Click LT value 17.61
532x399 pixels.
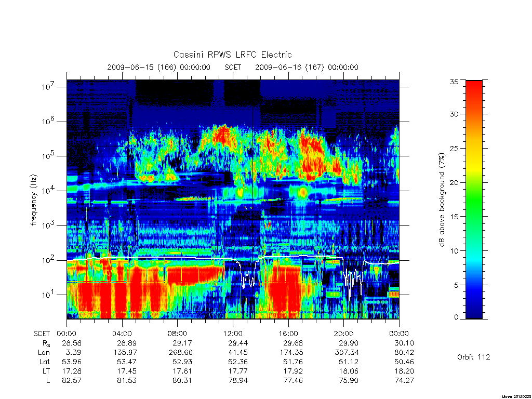[182, 371]
